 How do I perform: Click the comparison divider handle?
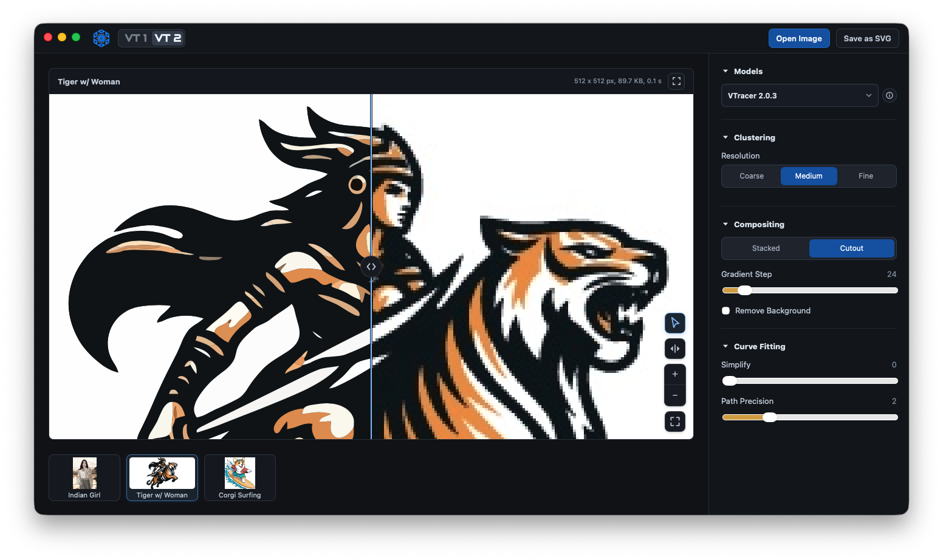pyautogui.click(x=371, y=267)
